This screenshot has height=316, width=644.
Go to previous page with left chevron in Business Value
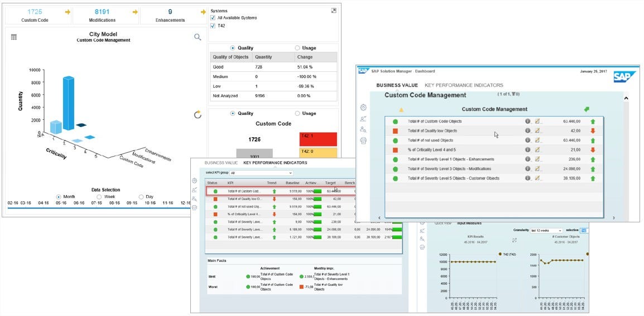(x=379, y=218)
